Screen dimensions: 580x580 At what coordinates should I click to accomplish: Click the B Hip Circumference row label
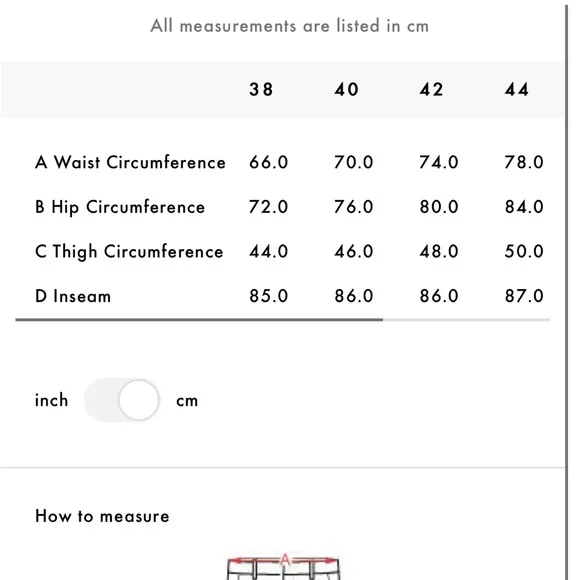coord(120,207)
